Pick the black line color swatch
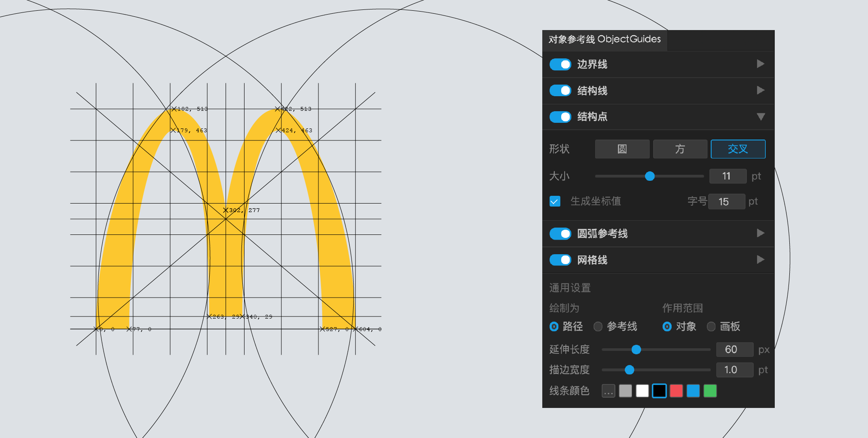Image resolution: width=868 pixels, height=438 pixels. pyautogui.click(x=659, y=391)
